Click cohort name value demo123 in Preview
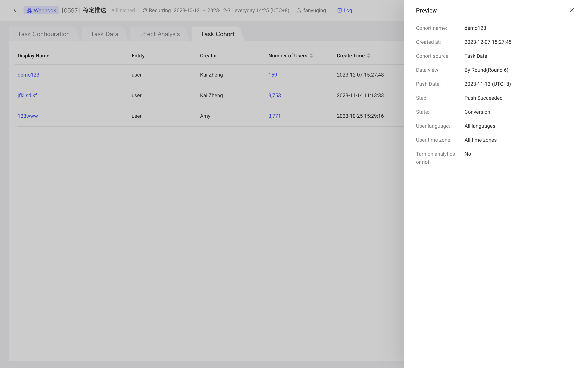Viewport: 588px width, 368px height. 475,28
